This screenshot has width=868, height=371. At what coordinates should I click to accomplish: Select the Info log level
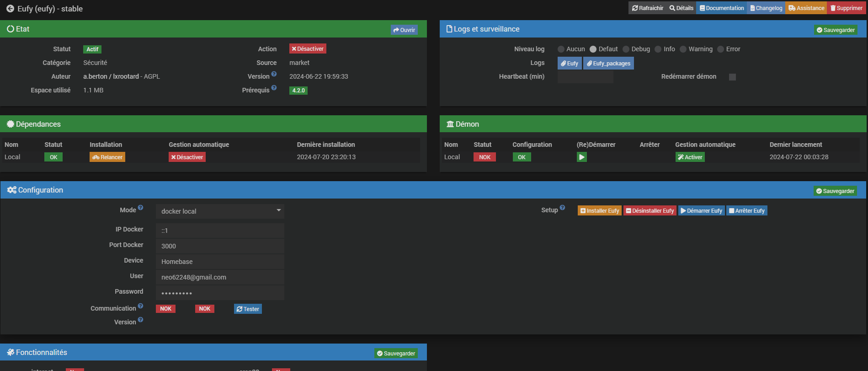pos(658,49)
